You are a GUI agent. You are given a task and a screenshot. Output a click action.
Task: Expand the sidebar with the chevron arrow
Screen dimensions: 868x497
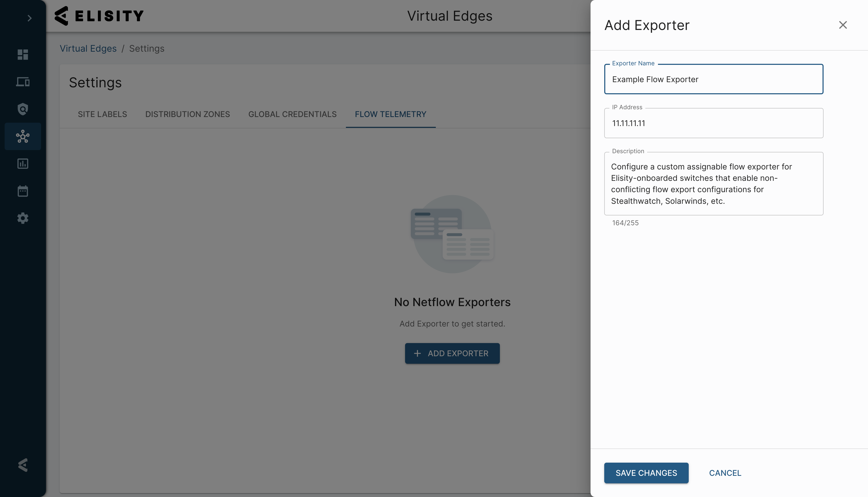point(29,18)
